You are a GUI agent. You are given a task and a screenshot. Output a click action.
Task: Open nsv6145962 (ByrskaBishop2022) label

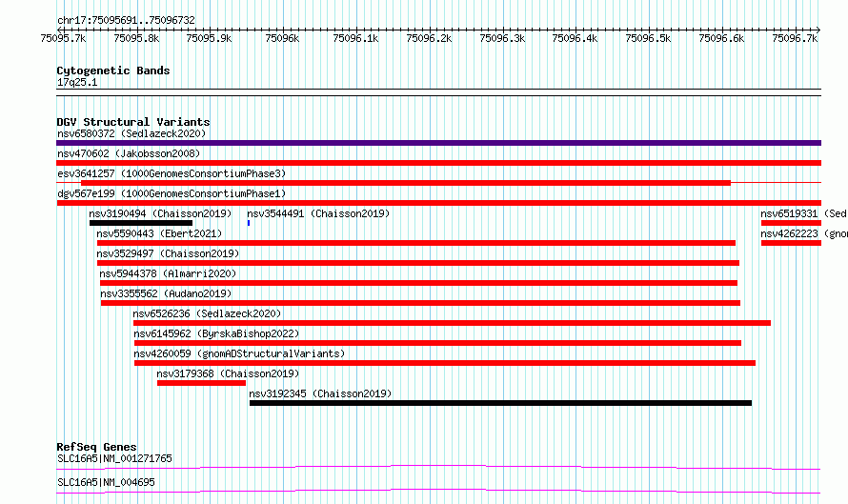pos(216,333)
